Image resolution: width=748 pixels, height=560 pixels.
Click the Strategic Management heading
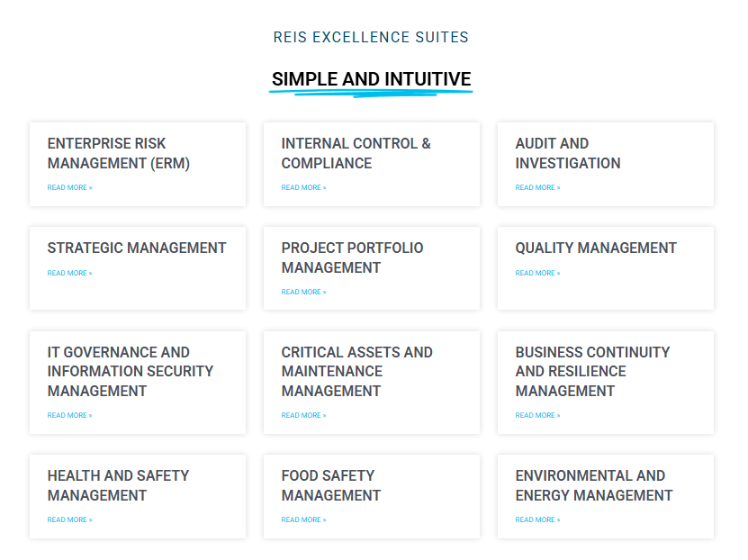point(137,248)
